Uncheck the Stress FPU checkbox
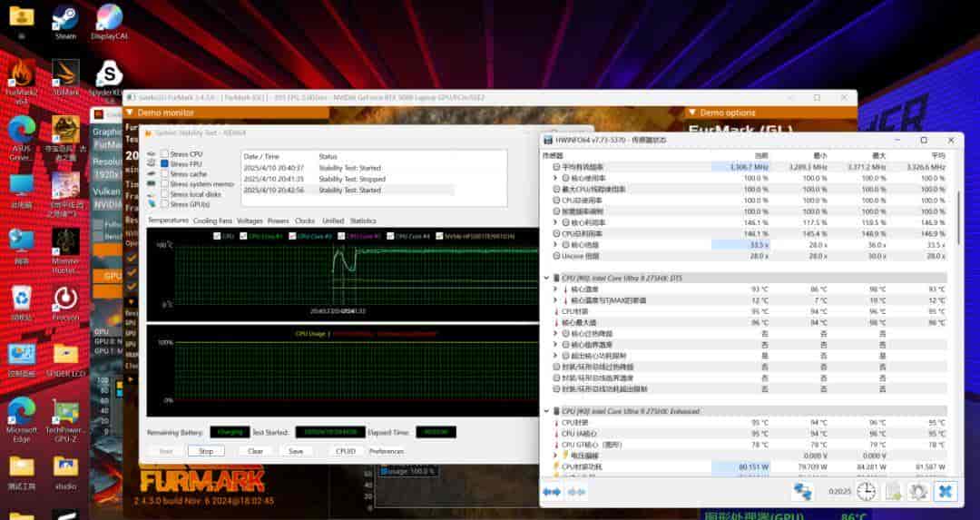The image size is (980, 520). click(164, 163)
